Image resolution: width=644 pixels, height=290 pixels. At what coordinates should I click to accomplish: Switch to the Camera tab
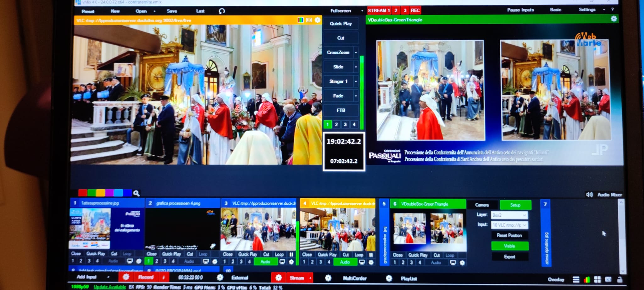click(x=482, y=205)
